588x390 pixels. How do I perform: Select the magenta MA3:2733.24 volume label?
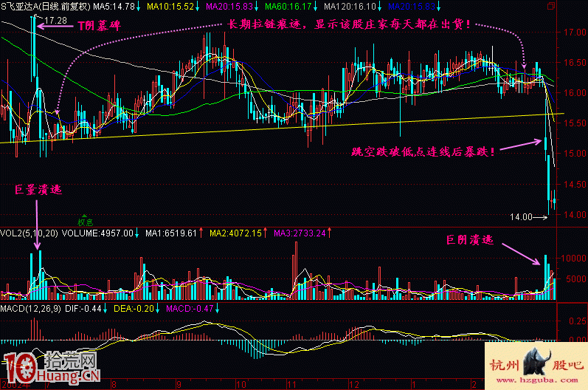point(300,233)
